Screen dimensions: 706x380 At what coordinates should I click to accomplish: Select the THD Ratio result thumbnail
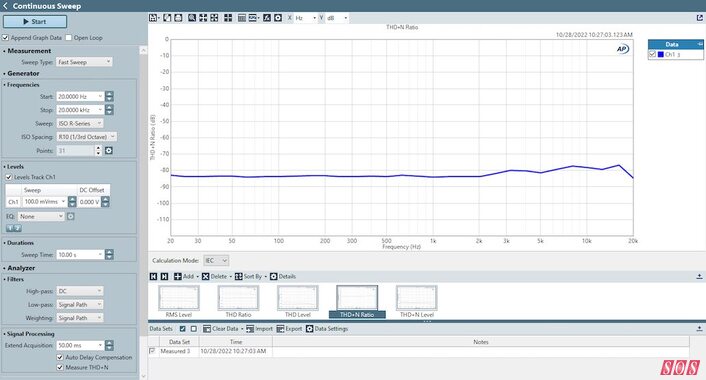pyautogui.click(x=238, y=302)
